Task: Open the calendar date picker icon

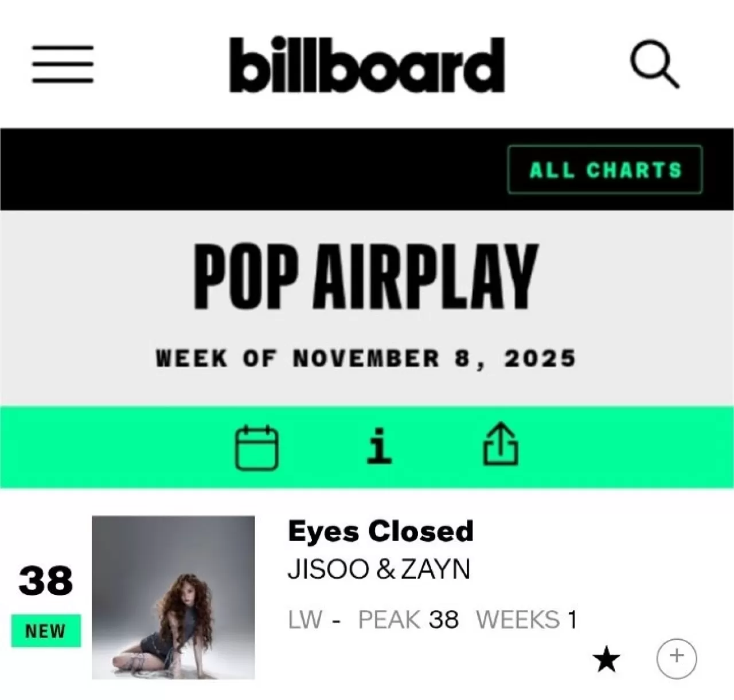Action: click(x=257, y=447)
